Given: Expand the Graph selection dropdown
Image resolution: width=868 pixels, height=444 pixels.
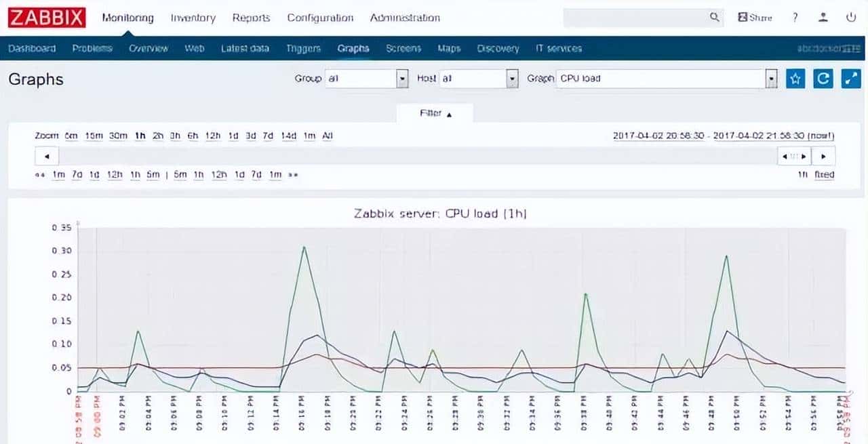Looking at the screenshot, I should [771, 79].
